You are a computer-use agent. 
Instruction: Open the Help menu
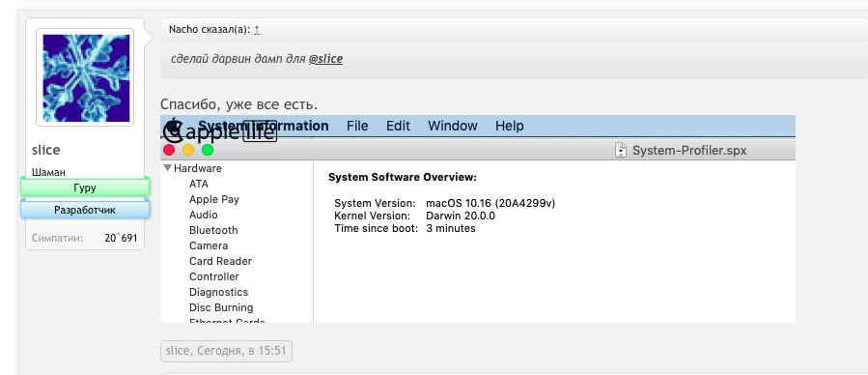[x=509, y=126]
